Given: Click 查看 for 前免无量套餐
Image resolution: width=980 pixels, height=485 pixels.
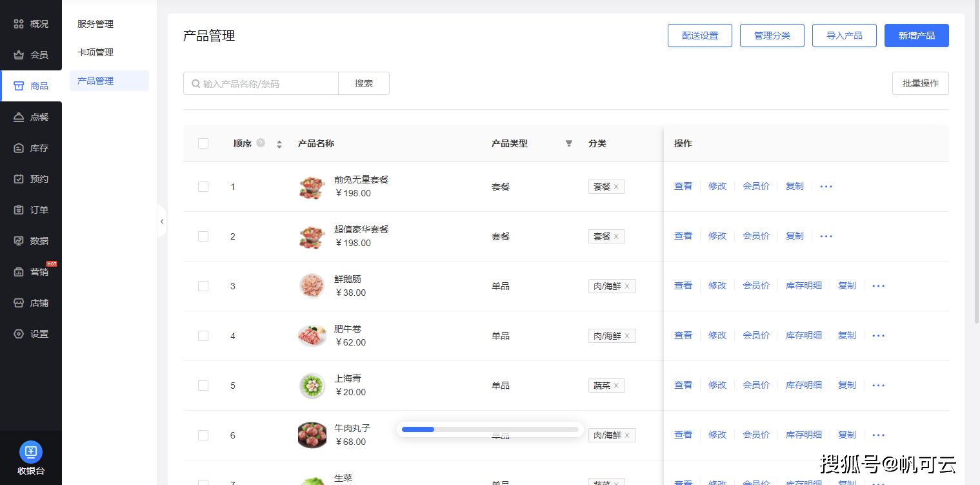Looking at the screenshot, I should tap(683, 186).
